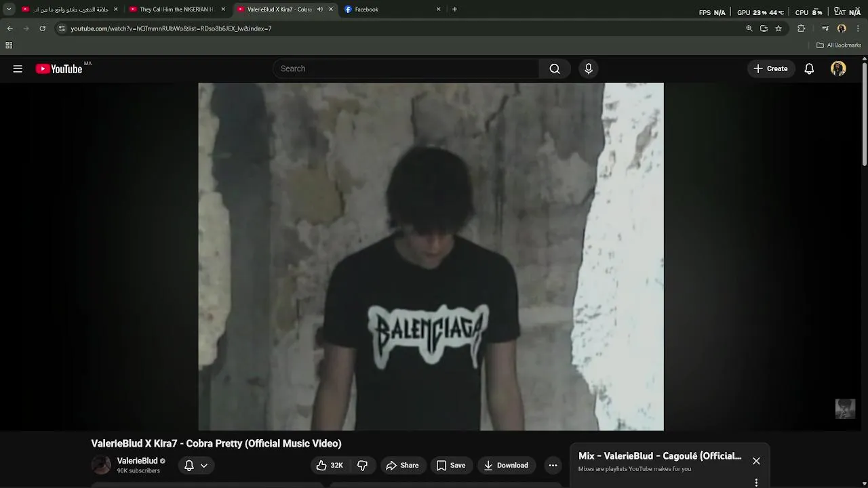Image resolution: width=868 pixels, height=488 pixels.
Task: Like the video with thumbs up
Action: (x=330, y=465)
